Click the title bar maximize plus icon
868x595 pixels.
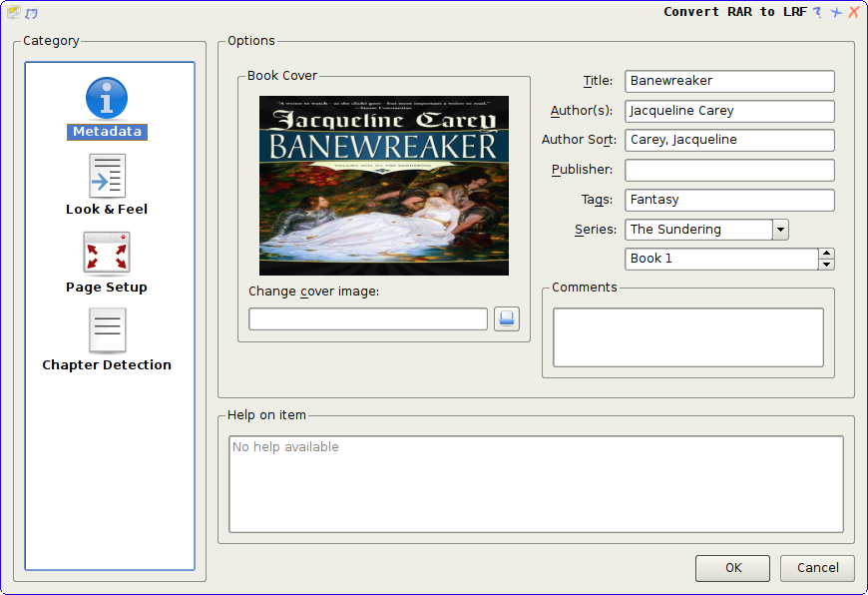pyautogui.click(x=836, y=12)
